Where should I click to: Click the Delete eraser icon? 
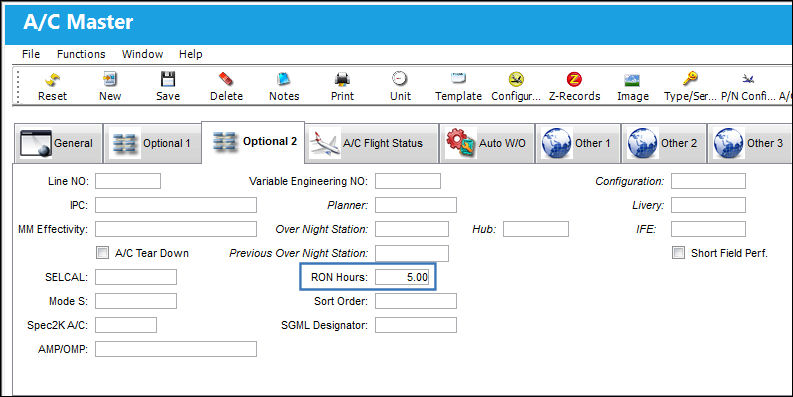(x=226, y=79)
